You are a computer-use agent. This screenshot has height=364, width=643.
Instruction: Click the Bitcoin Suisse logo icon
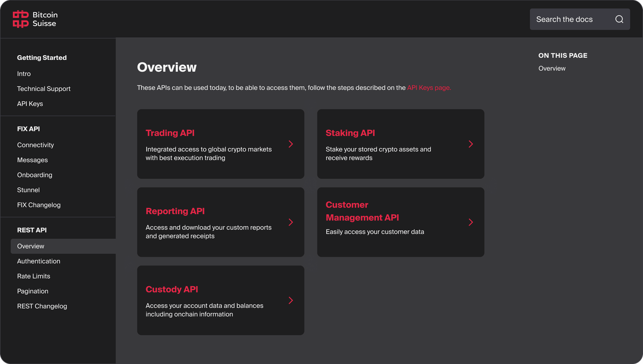[20, 19]
